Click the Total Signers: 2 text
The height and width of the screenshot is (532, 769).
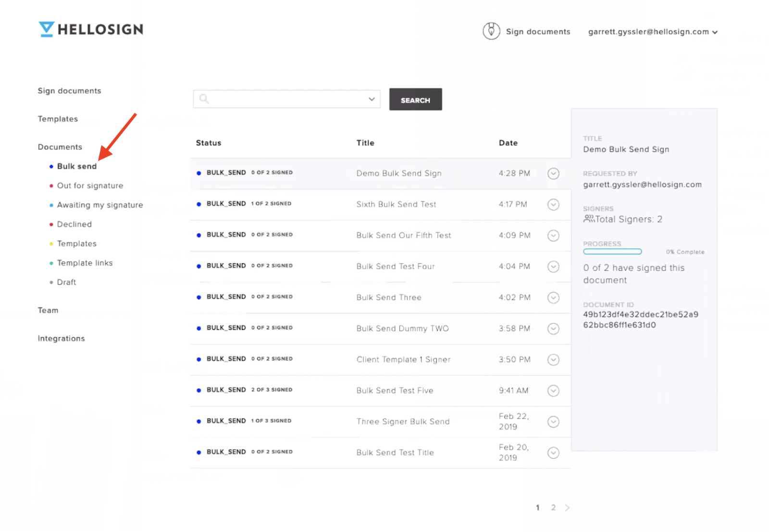coord(629,219)
